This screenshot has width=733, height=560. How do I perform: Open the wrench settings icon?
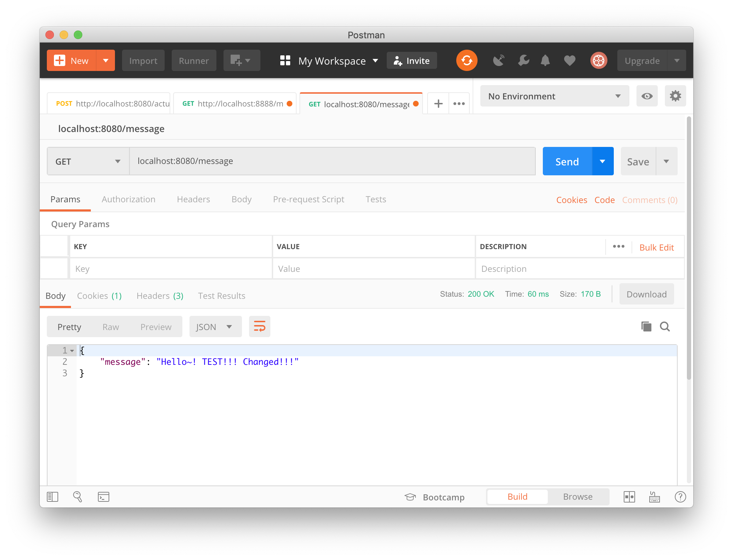tap(523, 61)
